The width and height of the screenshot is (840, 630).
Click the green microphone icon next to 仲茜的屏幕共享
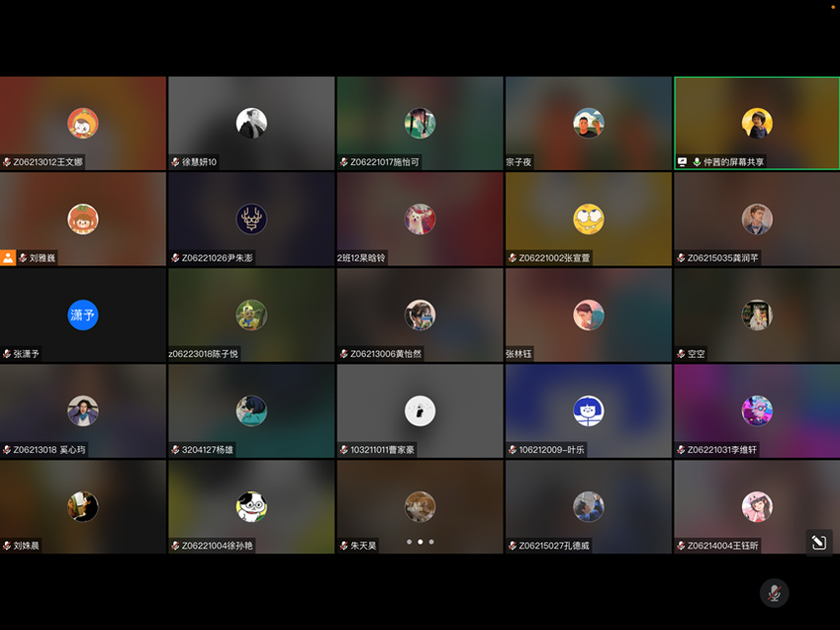pyautogui.click(x=697, y=162)
